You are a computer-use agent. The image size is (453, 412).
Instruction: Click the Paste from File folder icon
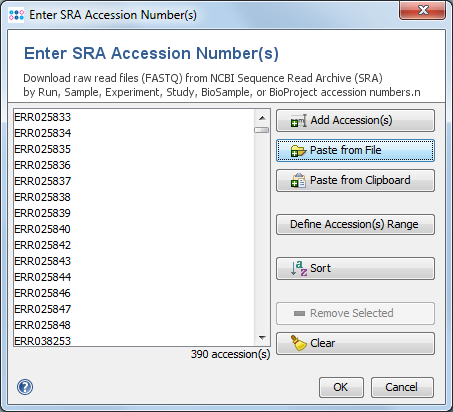click(298, 151)
